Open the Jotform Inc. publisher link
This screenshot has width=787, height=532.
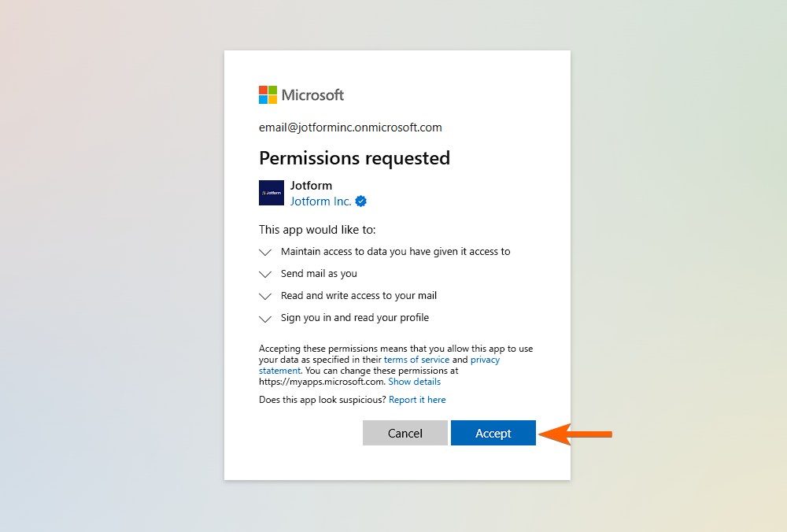[x=320, y=201]
